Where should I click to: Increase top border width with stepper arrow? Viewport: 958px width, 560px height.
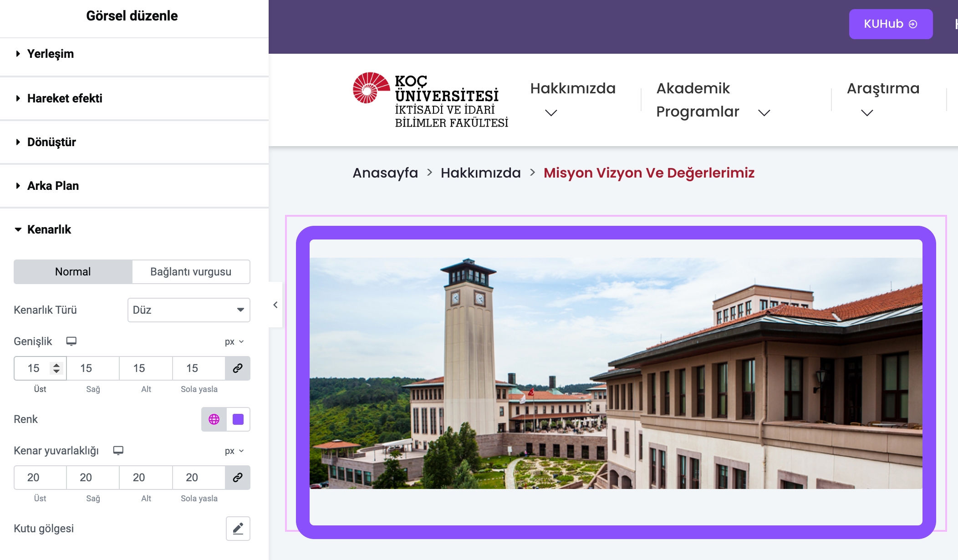56,365
